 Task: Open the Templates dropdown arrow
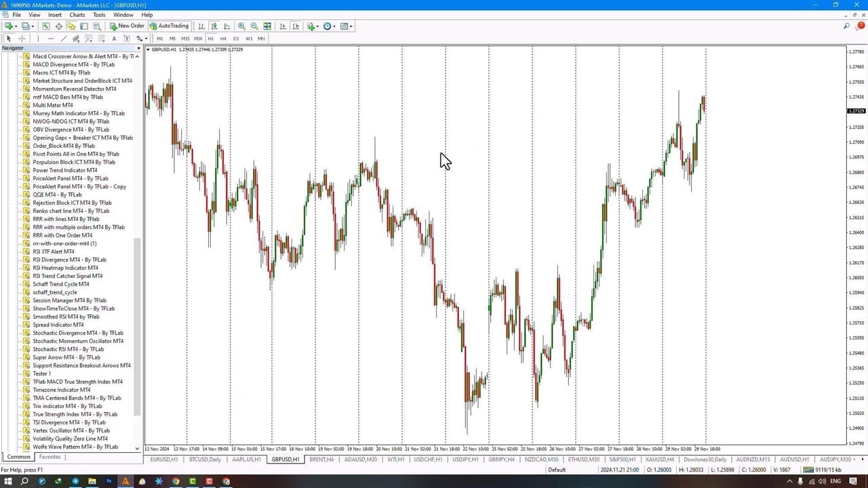(351, 26)
